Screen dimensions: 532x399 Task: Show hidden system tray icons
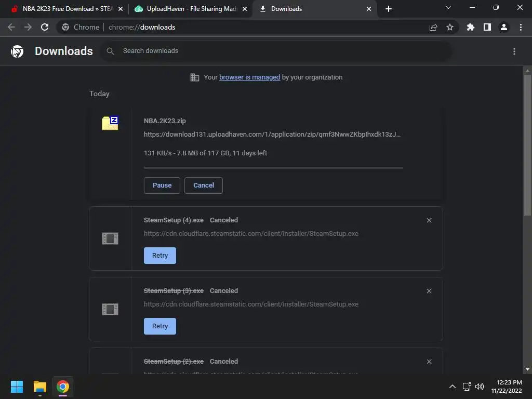tap(453, 387)
